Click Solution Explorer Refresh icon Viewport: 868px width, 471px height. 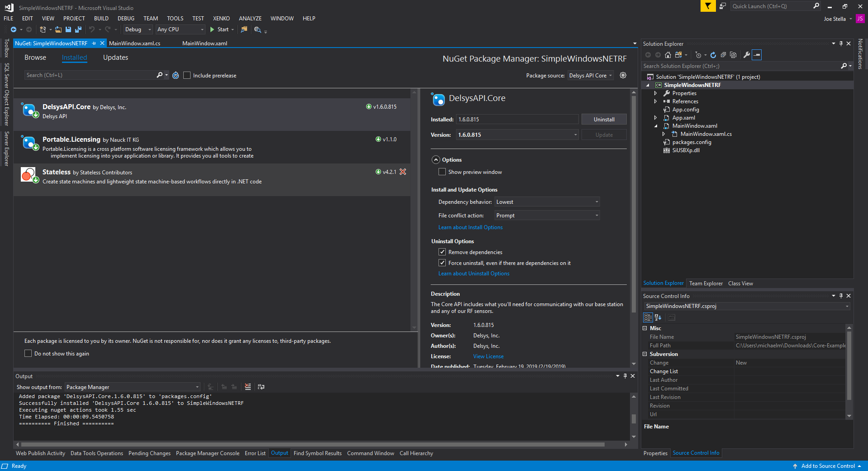(713, 55)
